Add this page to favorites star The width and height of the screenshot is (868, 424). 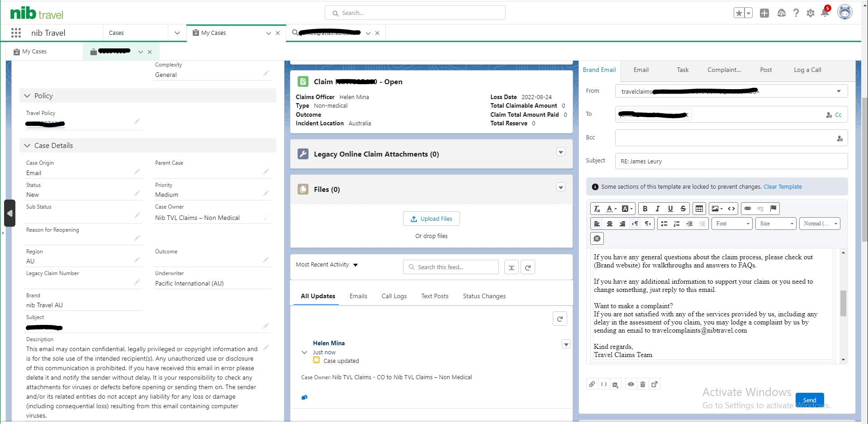(739, 13)
